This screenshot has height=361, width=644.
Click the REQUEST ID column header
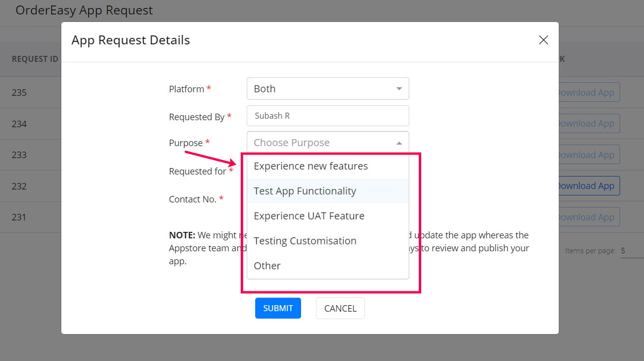[35, 59]
